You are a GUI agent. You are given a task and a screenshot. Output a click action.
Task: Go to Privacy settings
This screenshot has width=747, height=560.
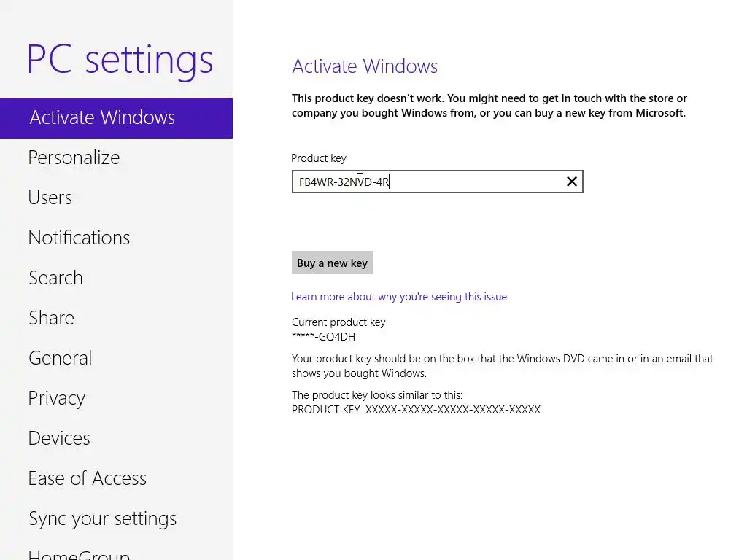[x=57, y=398]
